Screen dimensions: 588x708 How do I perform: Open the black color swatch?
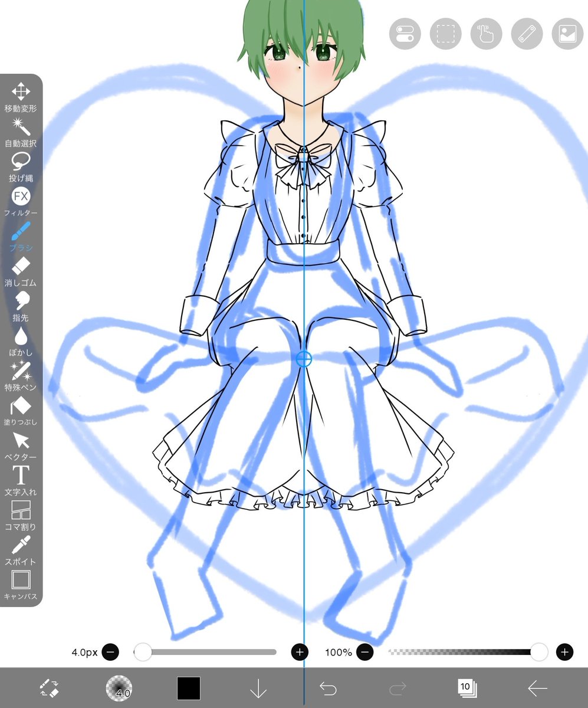189,688
